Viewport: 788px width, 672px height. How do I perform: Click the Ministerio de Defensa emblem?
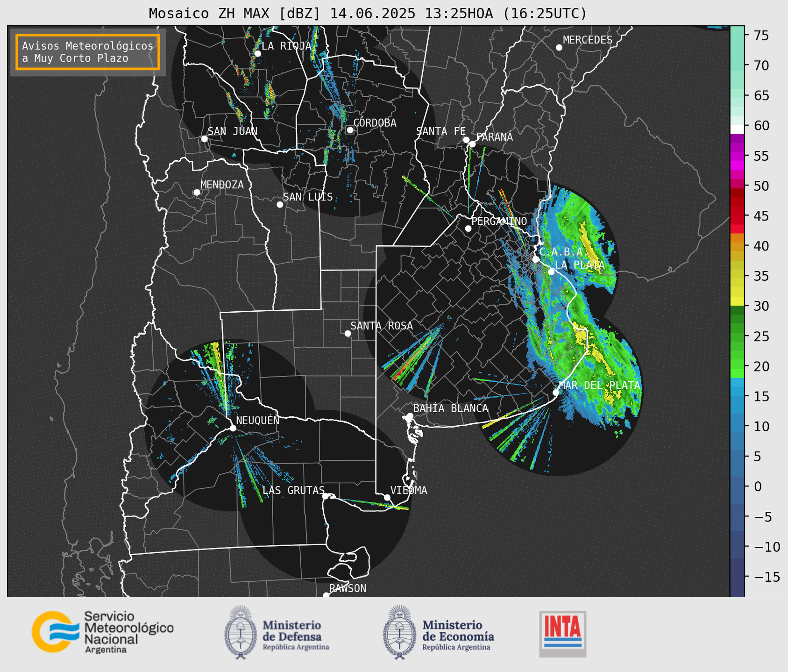(240, 632)
